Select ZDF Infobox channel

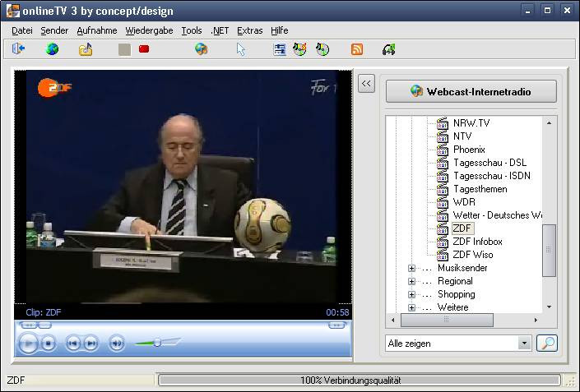(477, 242)
